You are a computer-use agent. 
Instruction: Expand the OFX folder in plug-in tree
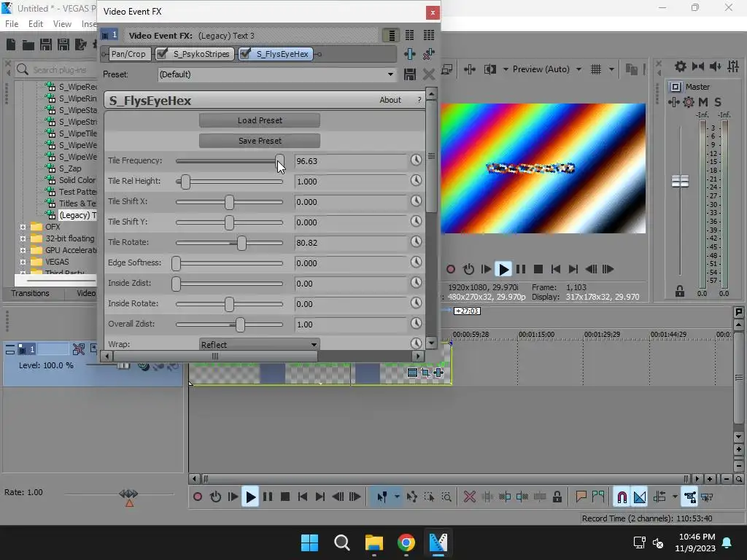(x=23, y=227)
